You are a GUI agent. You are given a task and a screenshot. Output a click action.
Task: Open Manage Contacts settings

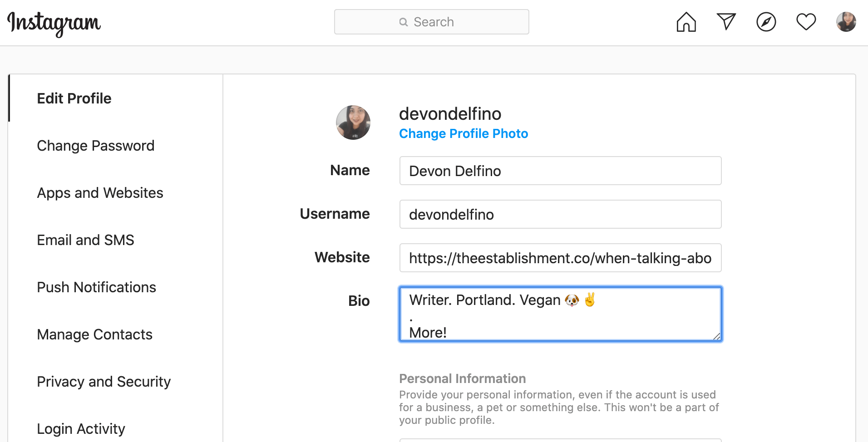click(x=94, y=334)
